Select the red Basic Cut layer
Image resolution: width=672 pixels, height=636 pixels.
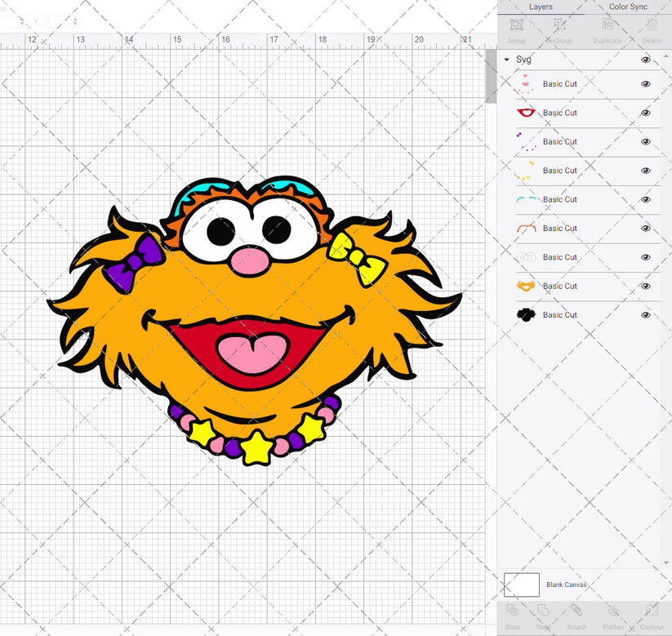tap(560, 113)
